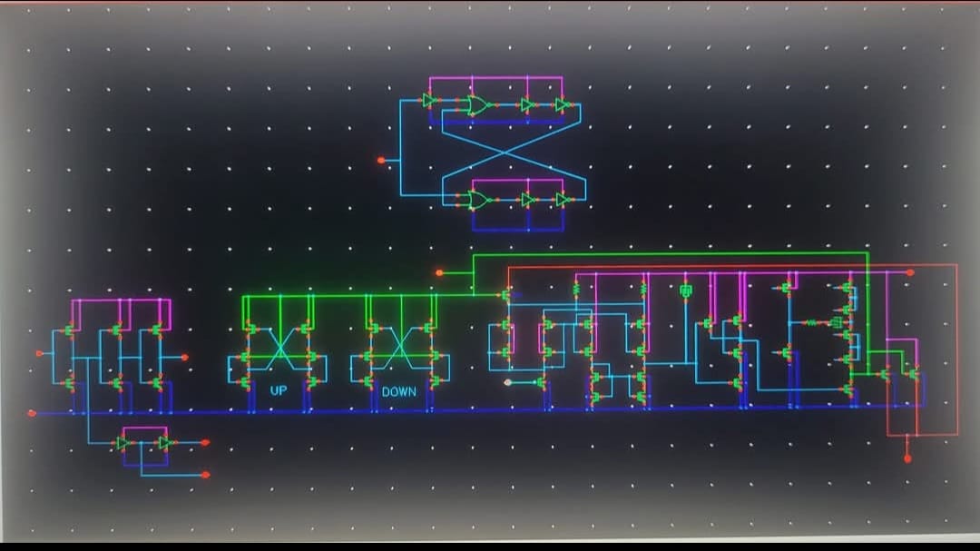Click the lowest red pin under the bottom-left buffer
Screen dimensions: 980x551
205,474
